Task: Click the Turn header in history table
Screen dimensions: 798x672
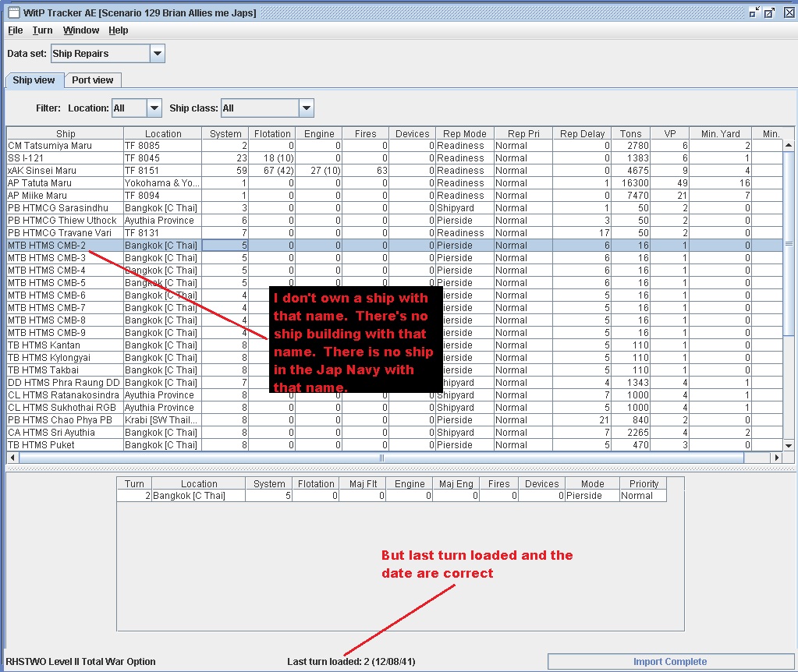Action: 134,483
